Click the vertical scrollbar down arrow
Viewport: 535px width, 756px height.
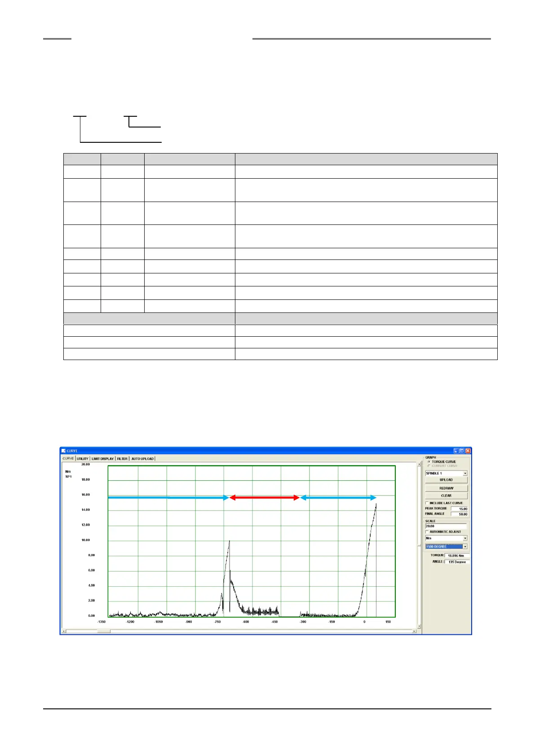(419, 626)
